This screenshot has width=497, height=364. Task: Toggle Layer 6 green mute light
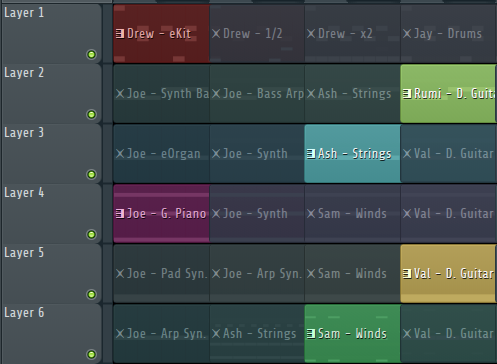point(91,354)
